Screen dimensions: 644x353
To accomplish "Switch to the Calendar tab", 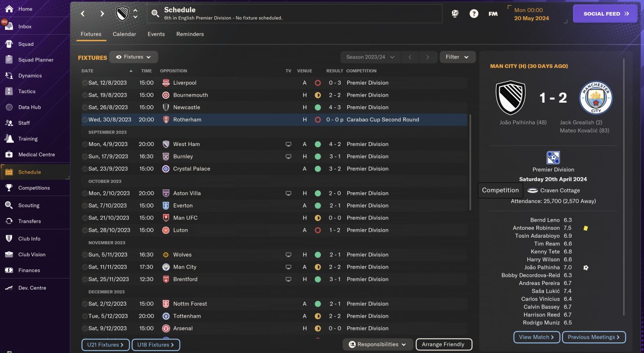I will tap(124, 34).
